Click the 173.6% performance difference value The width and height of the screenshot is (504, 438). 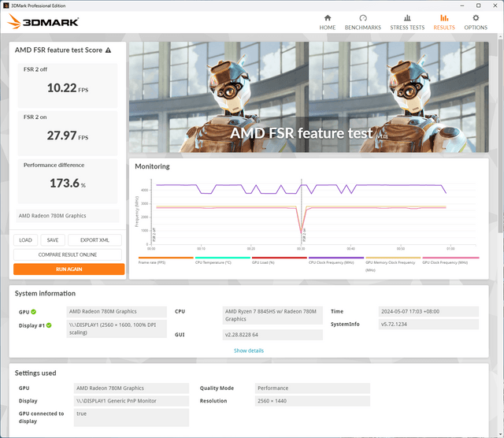68,184
